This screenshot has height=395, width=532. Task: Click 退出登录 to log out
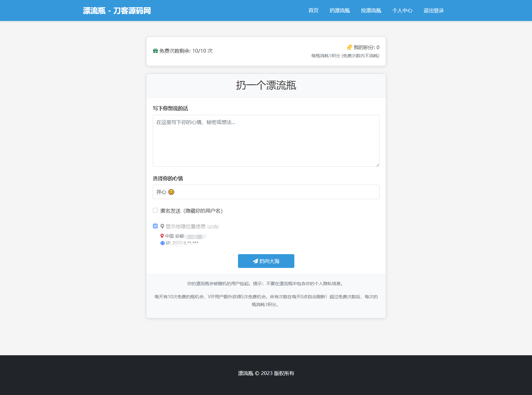tap(433, 10)
